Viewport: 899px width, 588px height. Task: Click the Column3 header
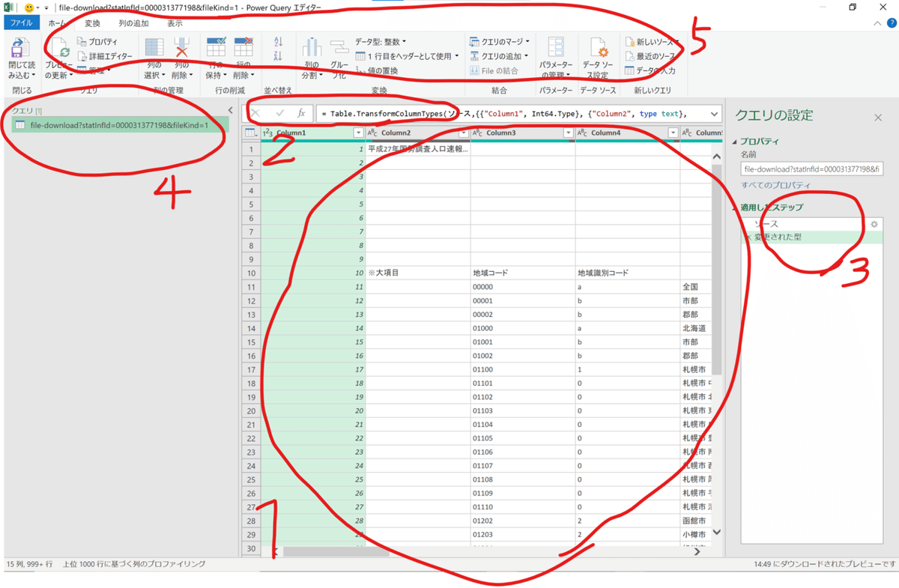[523, 133]
